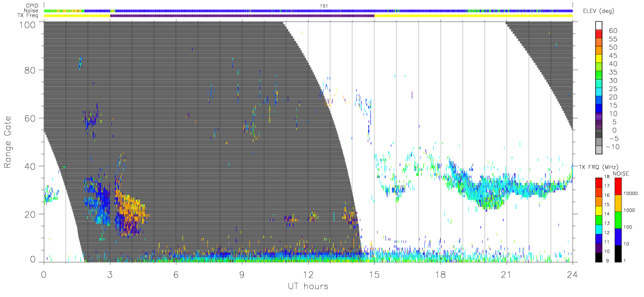Image resolution: width=644 pixels, height=297 pixels.
Task: Click the 35 label on elevation scale
Action: pyautogui.click(x=612, y=72)
